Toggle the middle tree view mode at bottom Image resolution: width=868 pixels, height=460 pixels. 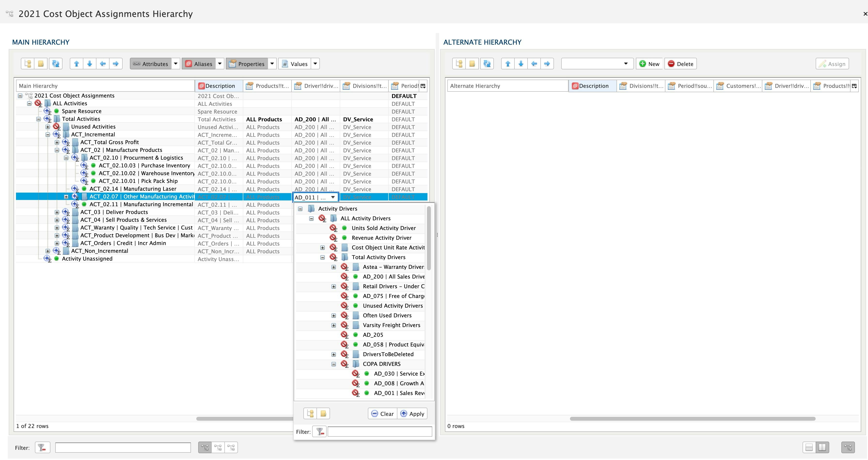click(x=218, y=447)
